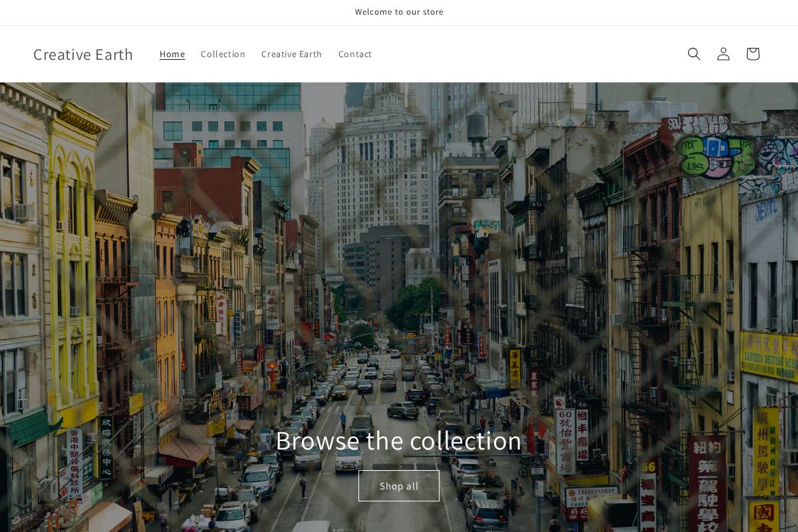Click the Welcome to our store announcement
The image size is (798, 532).
[399, 12]
